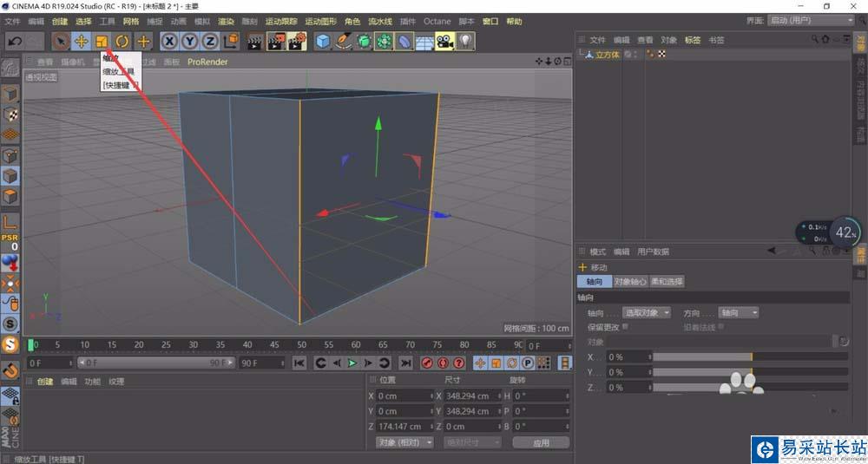This screenshot has height=464, width=868.
Task: Add a Cube primitive object
Action: coord(323,41)
